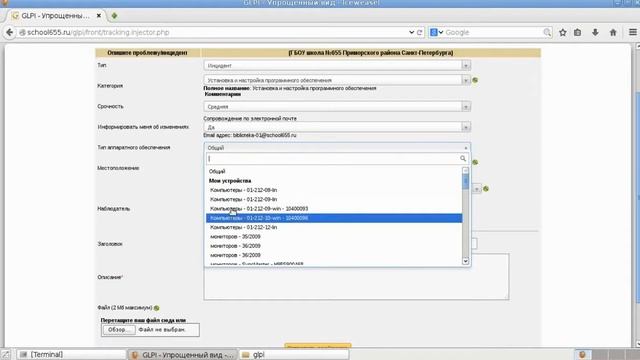This screenshot has height=360, width=640.
Task: Open the Тип dropdown showing Инцидент
Action: [x=337, y=65]
